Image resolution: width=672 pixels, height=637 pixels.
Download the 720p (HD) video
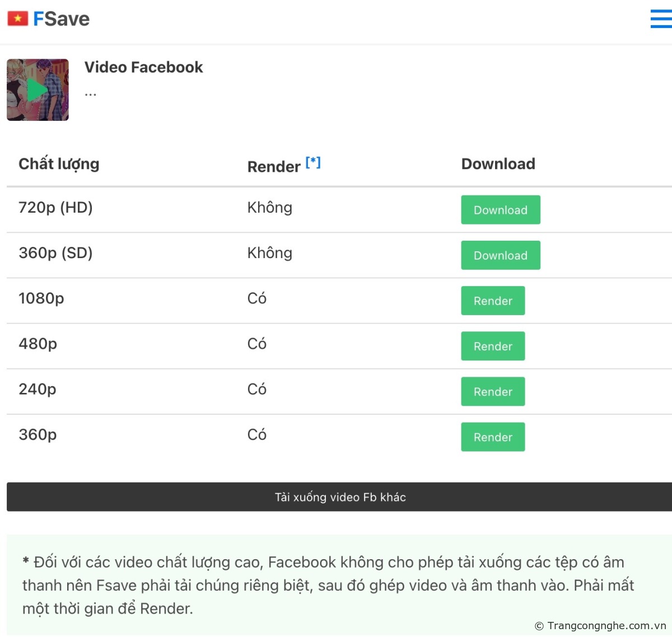click(x=500, y=210)
